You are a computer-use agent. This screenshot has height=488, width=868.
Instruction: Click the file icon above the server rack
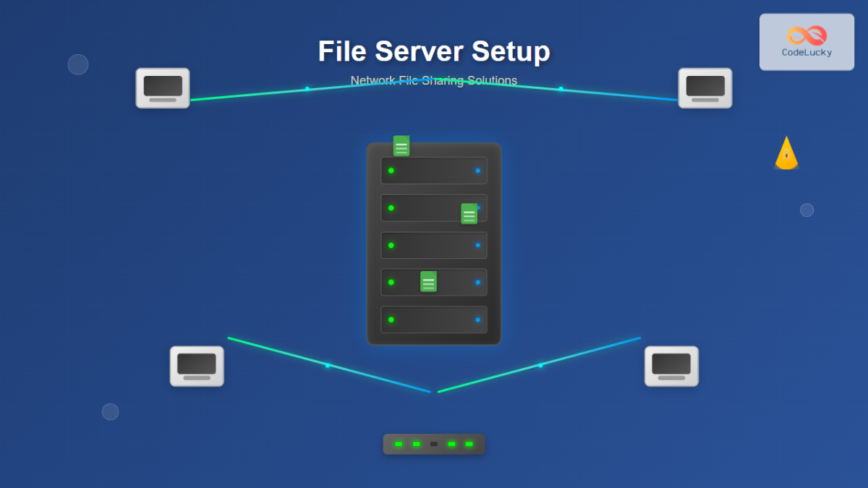click(x=401, y=145)
